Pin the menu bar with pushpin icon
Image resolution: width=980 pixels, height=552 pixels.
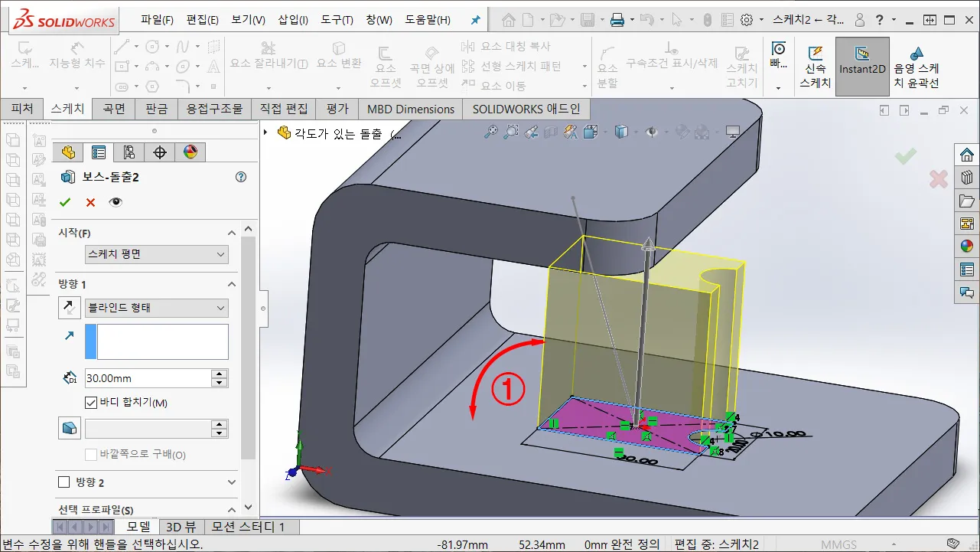click(x=476, y=20)
